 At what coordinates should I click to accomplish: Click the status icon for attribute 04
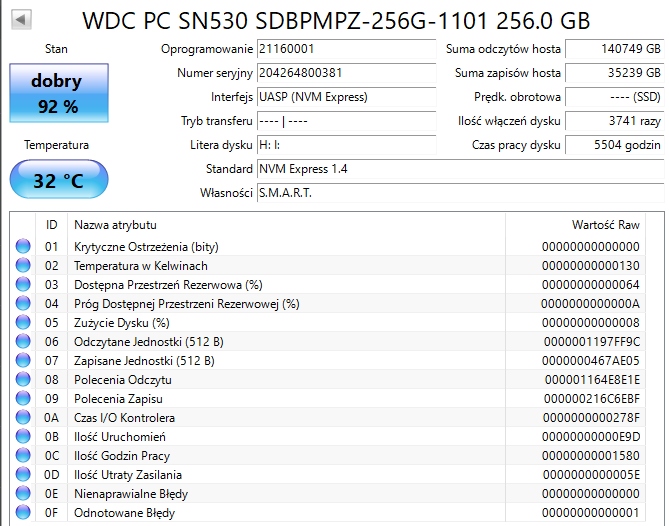(x=23, y=303)
